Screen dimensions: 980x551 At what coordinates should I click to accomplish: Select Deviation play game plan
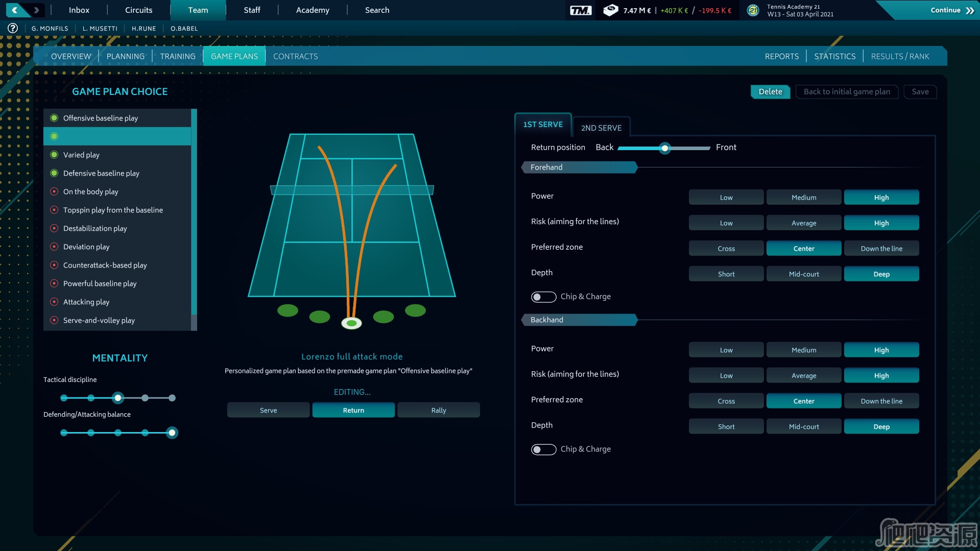(x=117, y=247)
